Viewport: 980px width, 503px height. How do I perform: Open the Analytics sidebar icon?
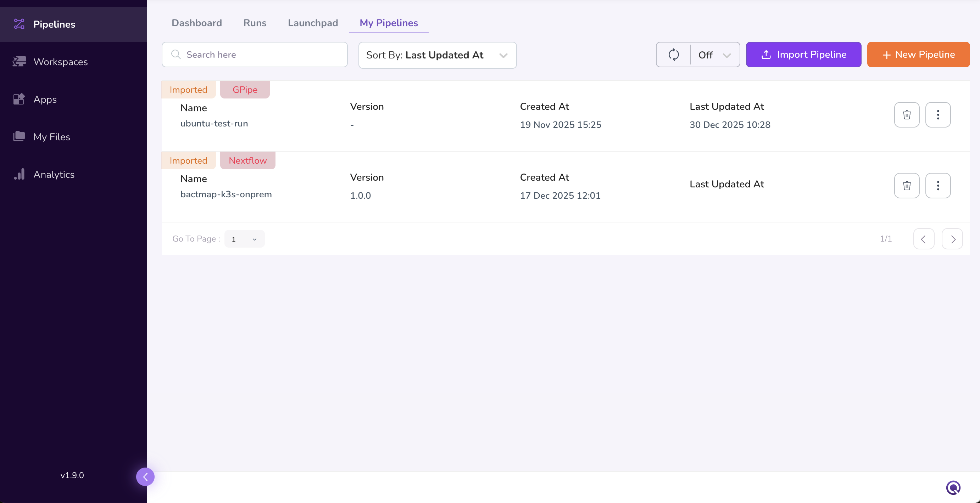point(19,174)
